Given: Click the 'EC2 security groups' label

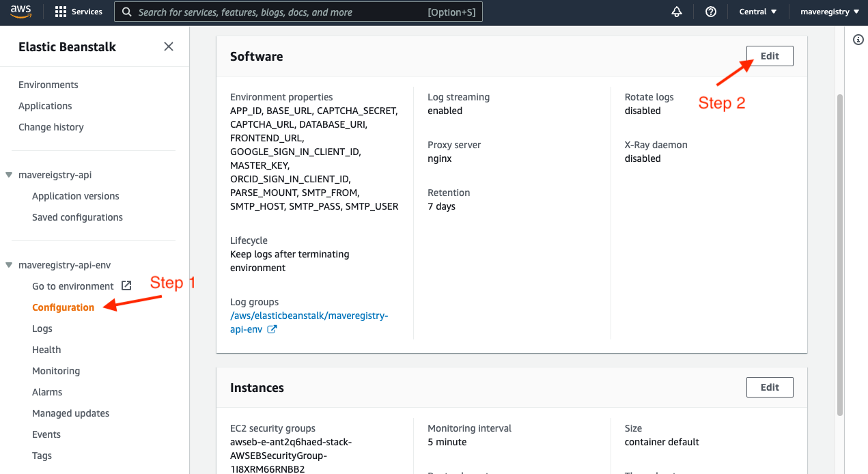Looking at the screenshot, I should pos(272,428).
